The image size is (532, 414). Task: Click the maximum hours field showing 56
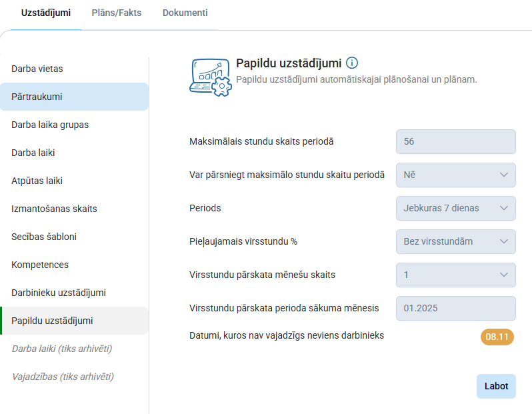455,141
